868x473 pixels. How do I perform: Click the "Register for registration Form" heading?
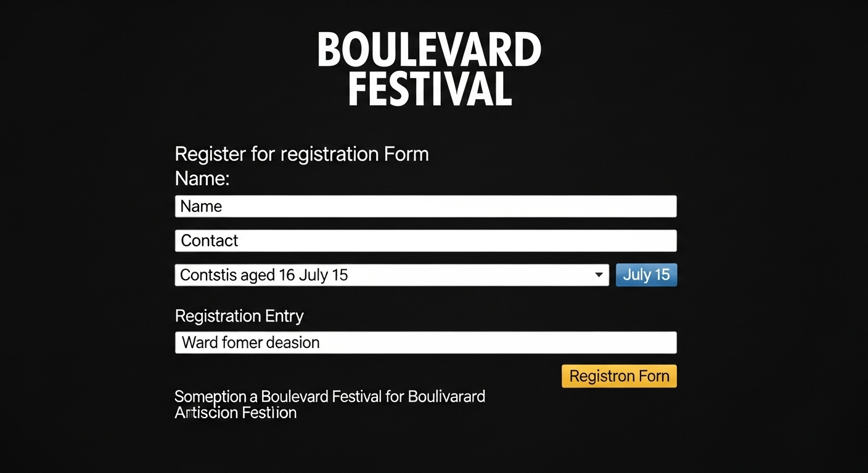pos(301,154)
